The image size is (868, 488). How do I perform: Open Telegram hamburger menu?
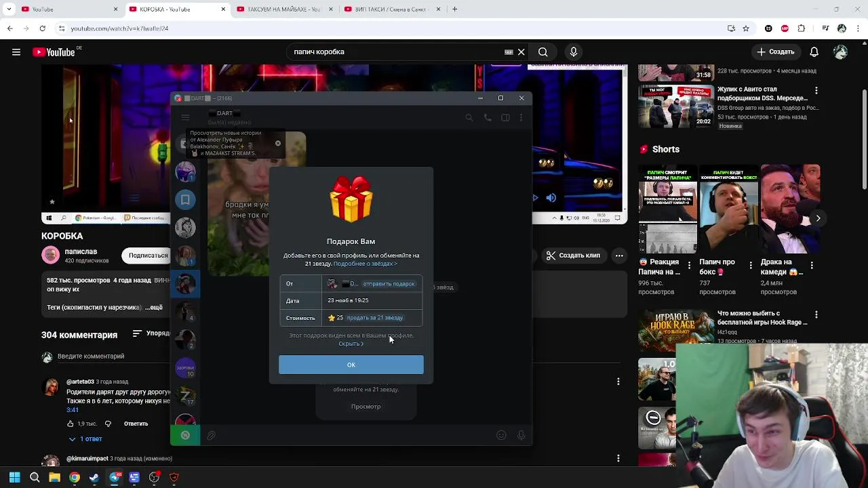coord(185,118)
